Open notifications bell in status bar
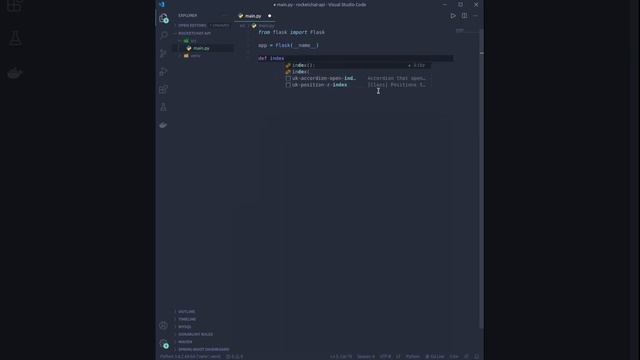The width and height of the screenshot is (640, 360). (x=476, y=356)
